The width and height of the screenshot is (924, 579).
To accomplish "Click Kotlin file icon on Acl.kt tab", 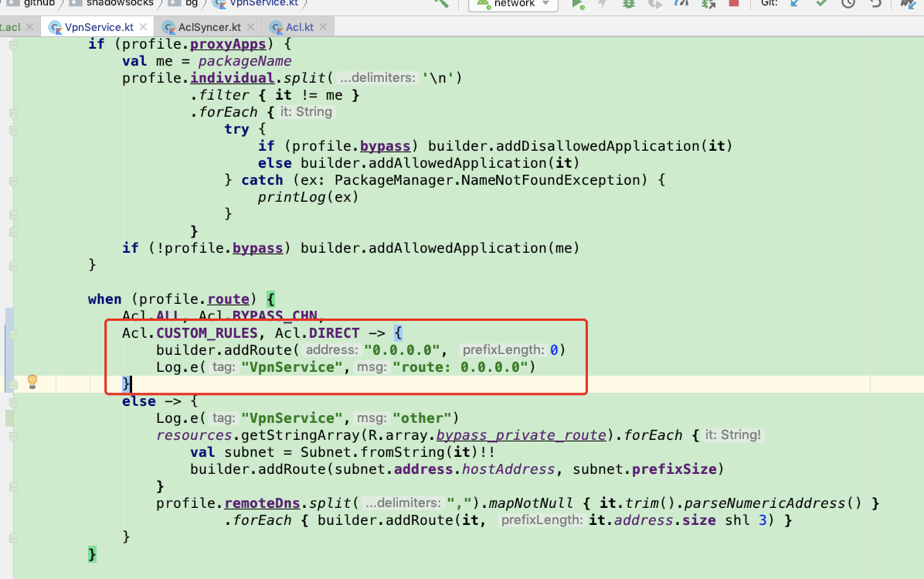I will coord(277,28).
